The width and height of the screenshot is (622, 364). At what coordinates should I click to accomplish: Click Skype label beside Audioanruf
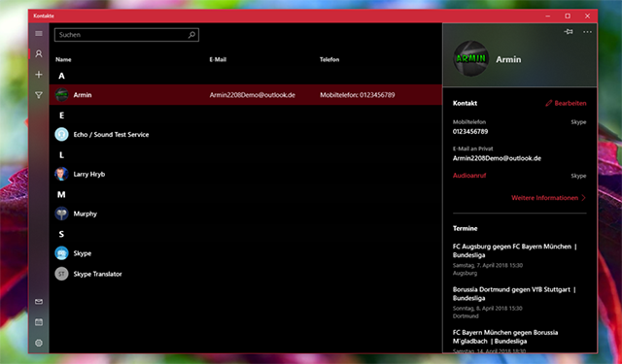(x=578, y=176)
